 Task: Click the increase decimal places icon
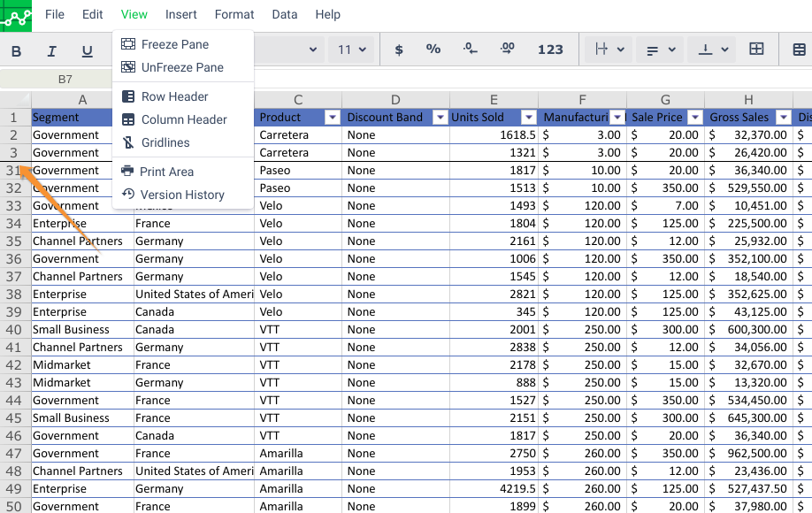click(x=507, y=50)
